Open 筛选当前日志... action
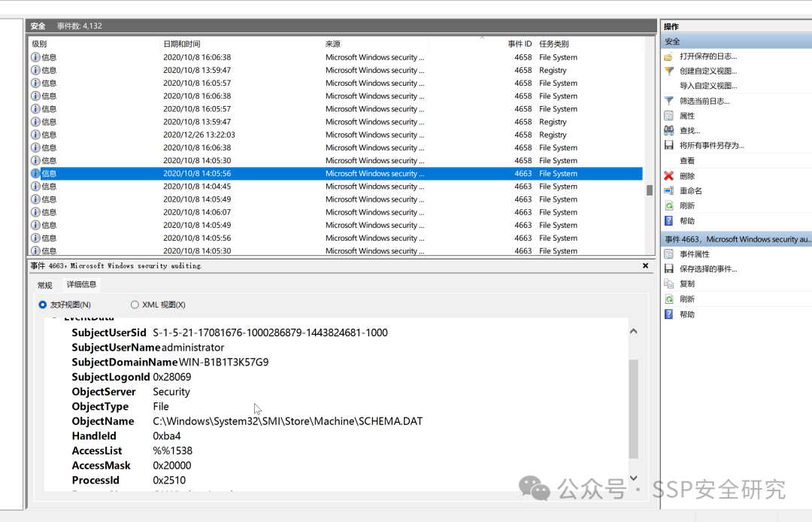 tap(704, 101)
